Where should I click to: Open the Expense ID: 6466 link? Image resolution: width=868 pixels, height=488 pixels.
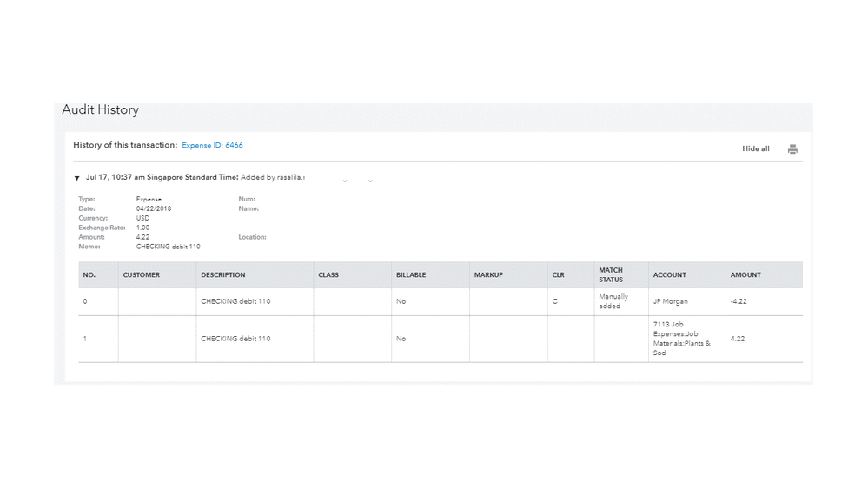[x=212, y=145]
